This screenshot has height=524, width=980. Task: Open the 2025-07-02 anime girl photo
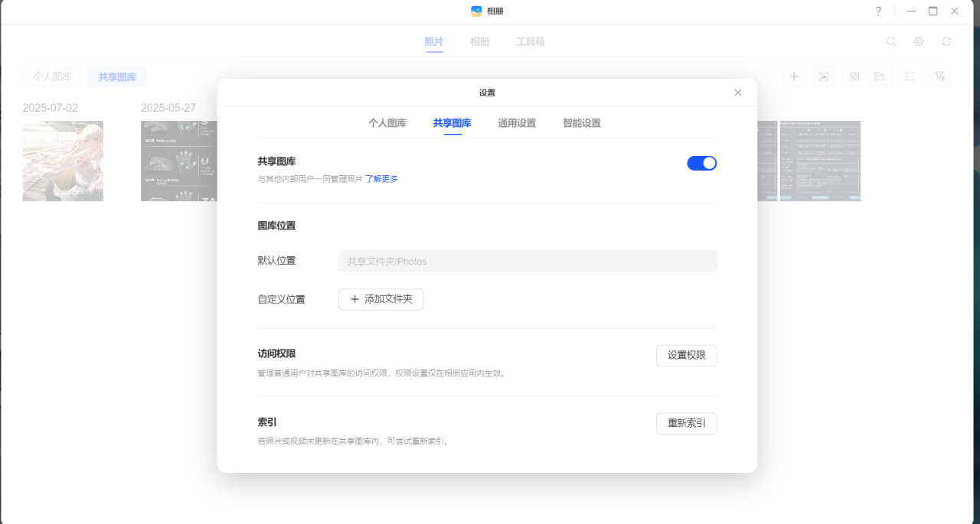coord(63,161)
